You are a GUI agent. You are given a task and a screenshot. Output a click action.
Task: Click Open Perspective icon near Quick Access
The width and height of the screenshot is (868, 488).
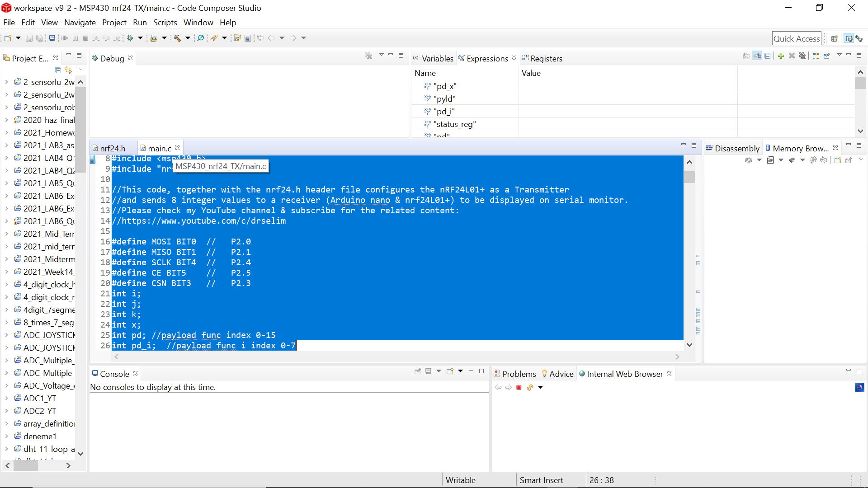pyautogui.click(x=835, y=38)
